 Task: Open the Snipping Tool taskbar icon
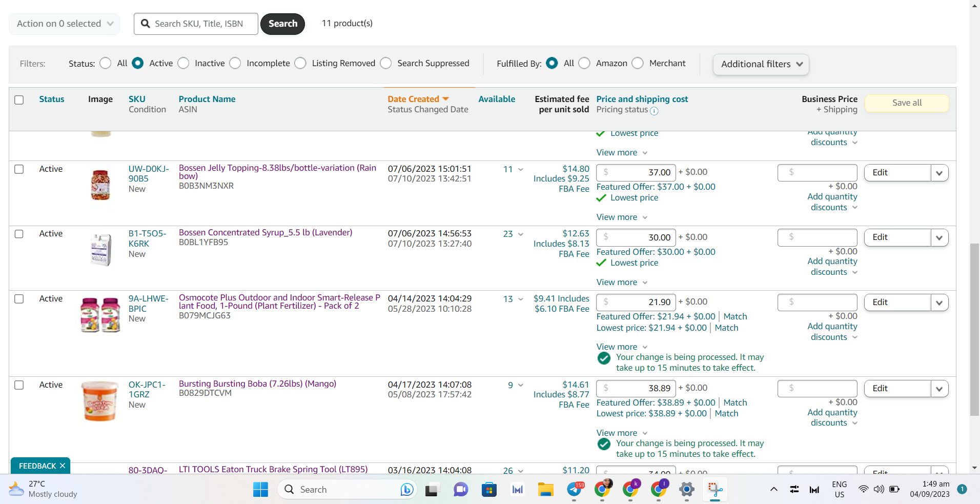(715, 490)
